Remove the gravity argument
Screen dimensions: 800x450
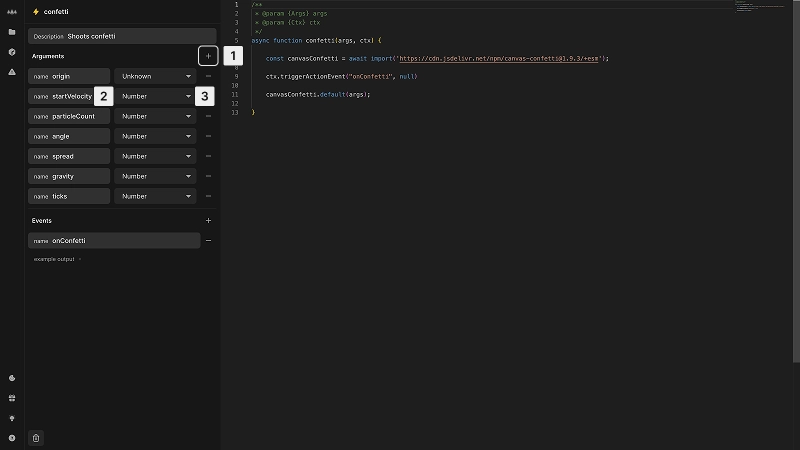pyautogui.click(x=208, y=176)
